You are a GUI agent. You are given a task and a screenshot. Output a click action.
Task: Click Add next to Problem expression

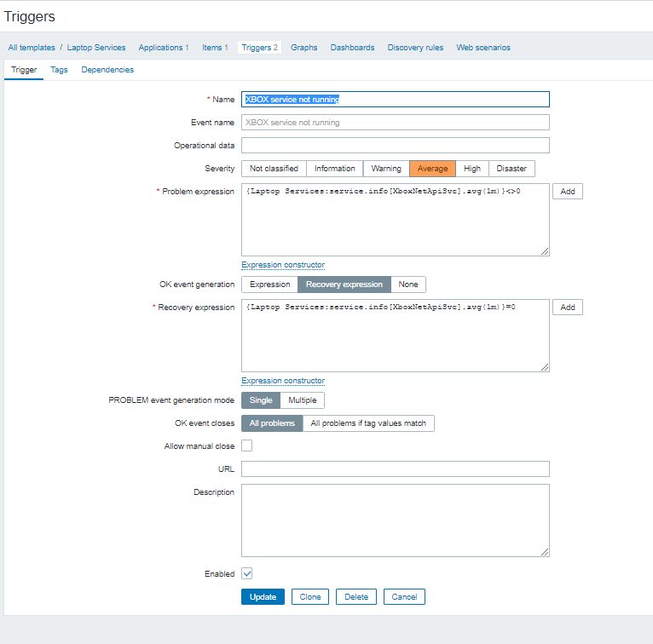pos(567,192)
